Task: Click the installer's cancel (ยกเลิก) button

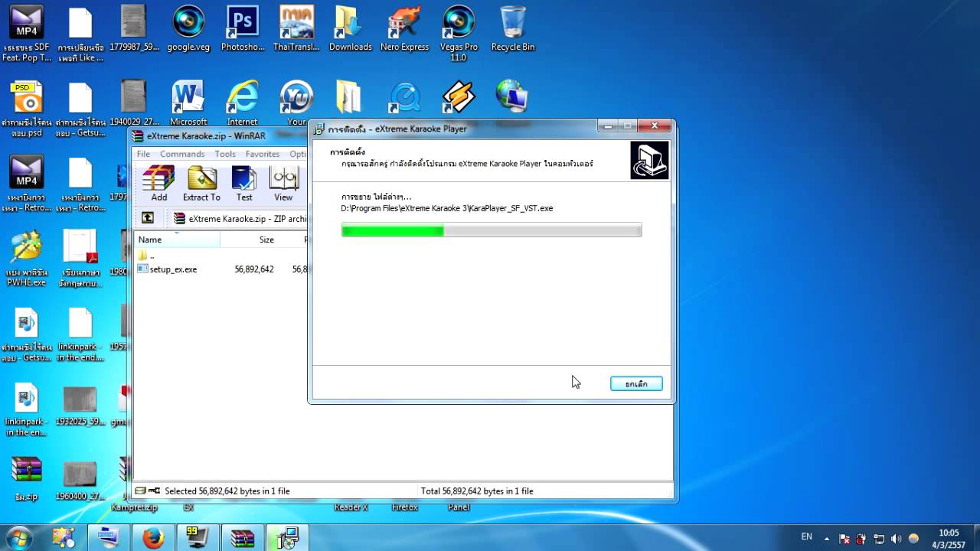Action: (x=636, y=384)
